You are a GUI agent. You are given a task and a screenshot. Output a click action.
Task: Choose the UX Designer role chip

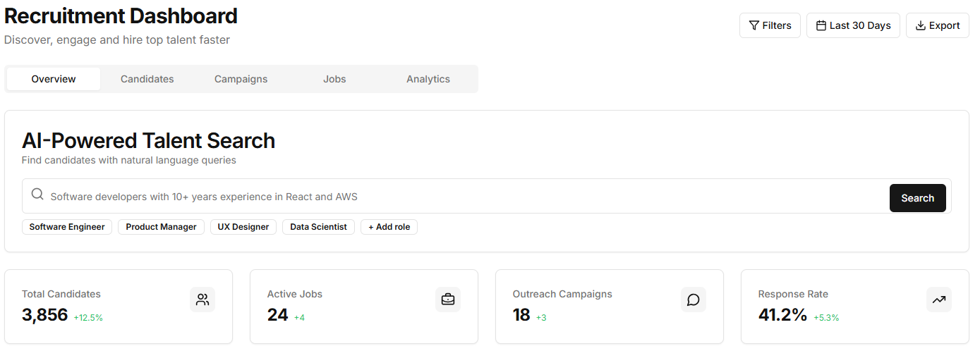[243, 227]
